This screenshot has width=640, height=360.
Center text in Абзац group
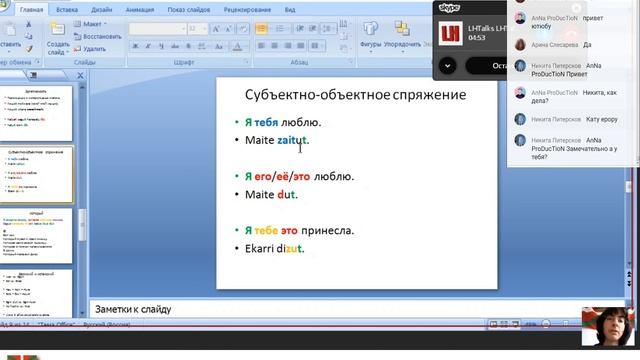(x=274, y=46)
